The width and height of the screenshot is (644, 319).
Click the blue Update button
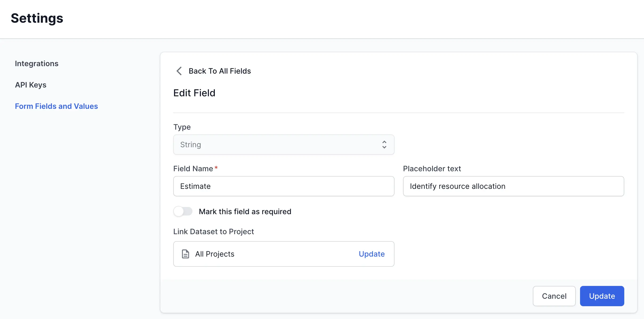point(602,296)
